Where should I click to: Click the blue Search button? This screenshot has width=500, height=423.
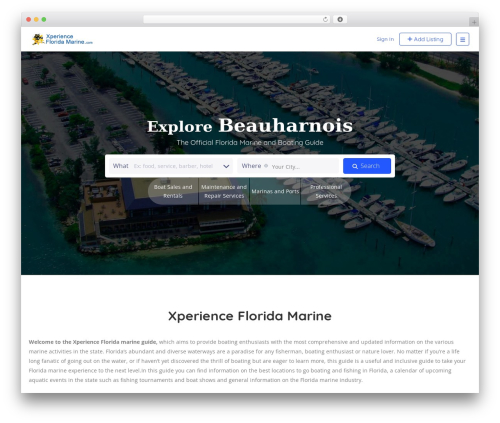pos(367,166)
